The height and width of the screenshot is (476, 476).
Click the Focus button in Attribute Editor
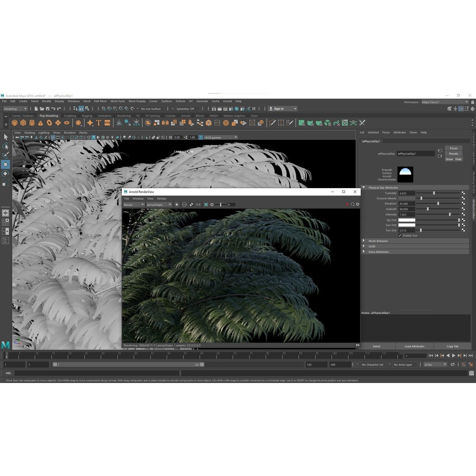point(454,148)
